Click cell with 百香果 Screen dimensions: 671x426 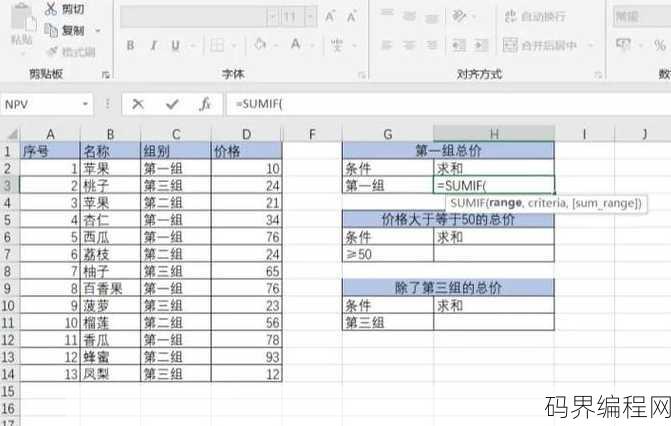click(110, 288)
